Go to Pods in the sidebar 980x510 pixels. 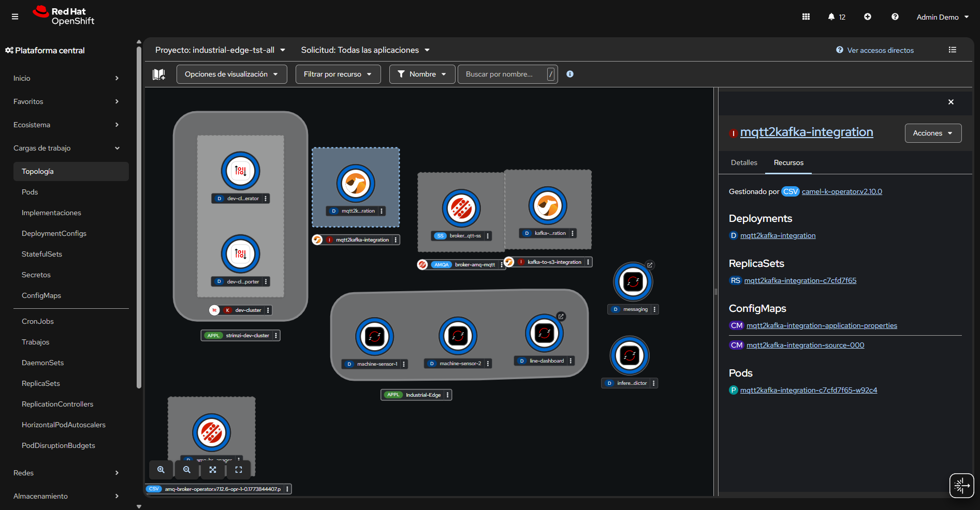(71, 192)
